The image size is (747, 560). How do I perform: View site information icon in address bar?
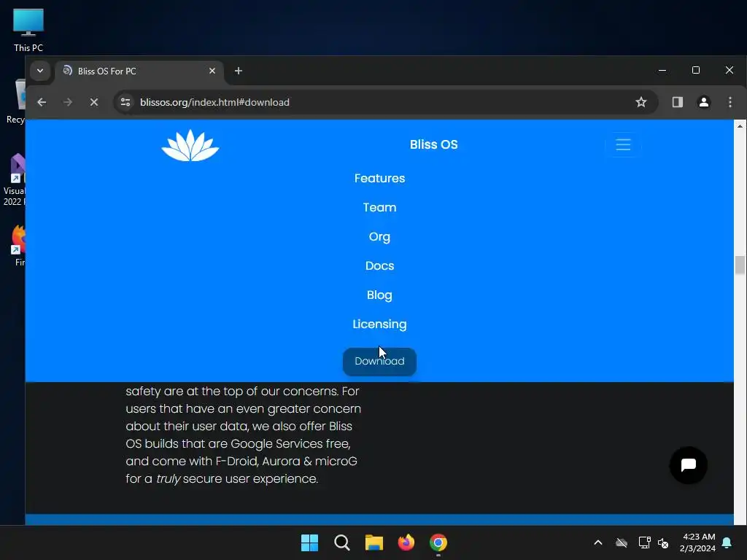[125, 102]
